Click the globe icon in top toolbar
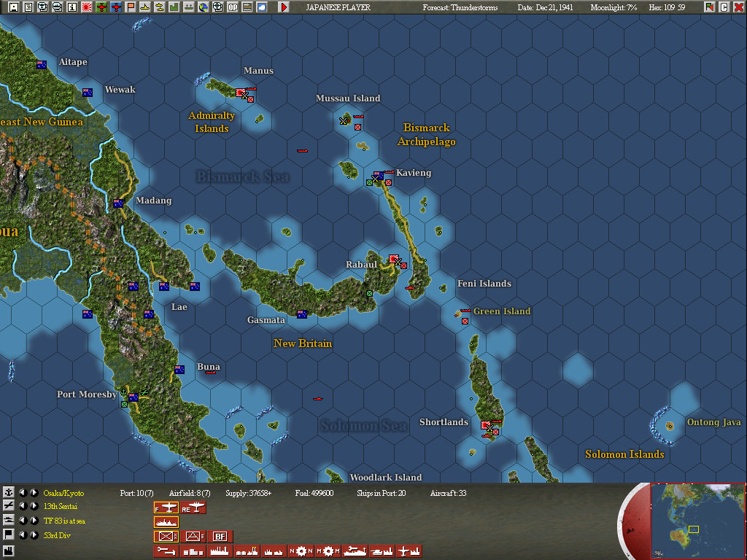 (x=204, y=7)
